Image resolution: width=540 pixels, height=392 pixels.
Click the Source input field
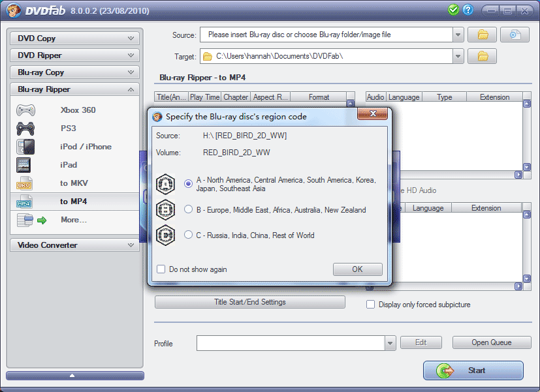point(326,35)
